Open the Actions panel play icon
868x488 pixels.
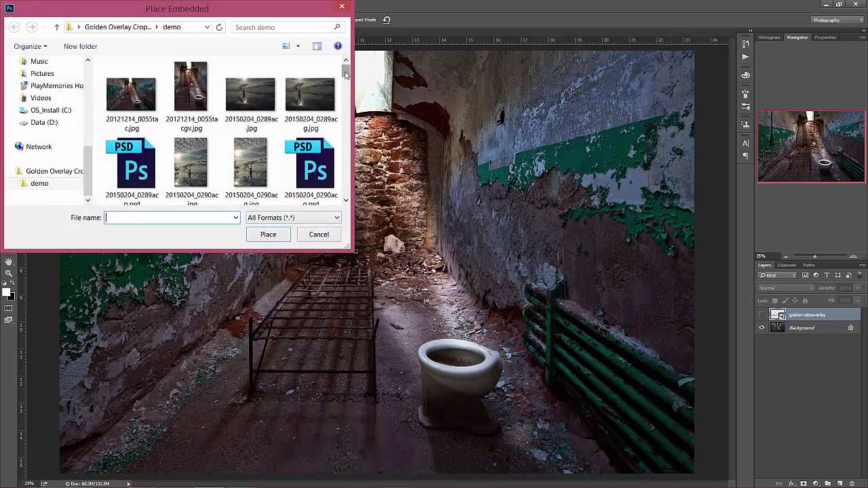[x=745, y=57]
